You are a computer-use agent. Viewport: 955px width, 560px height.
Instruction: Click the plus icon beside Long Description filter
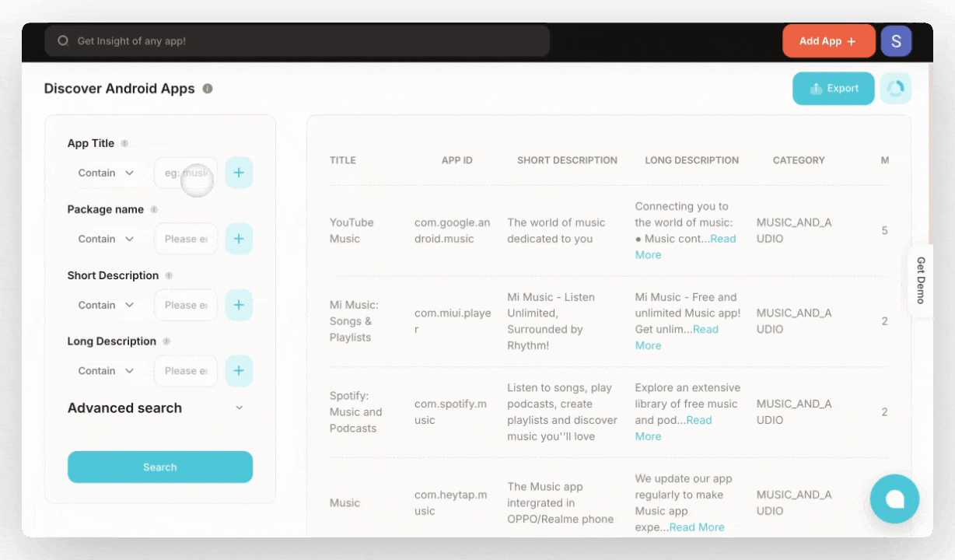239,370
